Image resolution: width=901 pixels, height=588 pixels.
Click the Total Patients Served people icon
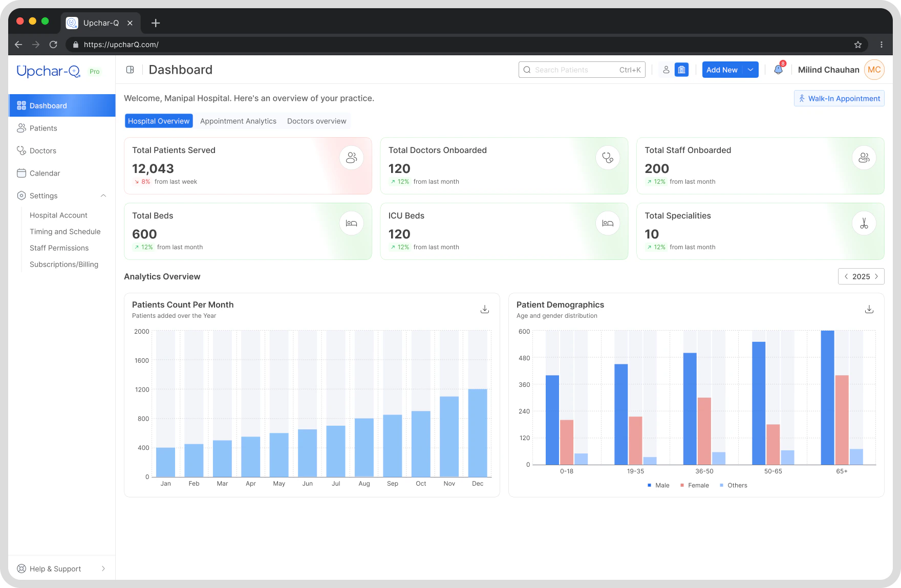(352, 158)
